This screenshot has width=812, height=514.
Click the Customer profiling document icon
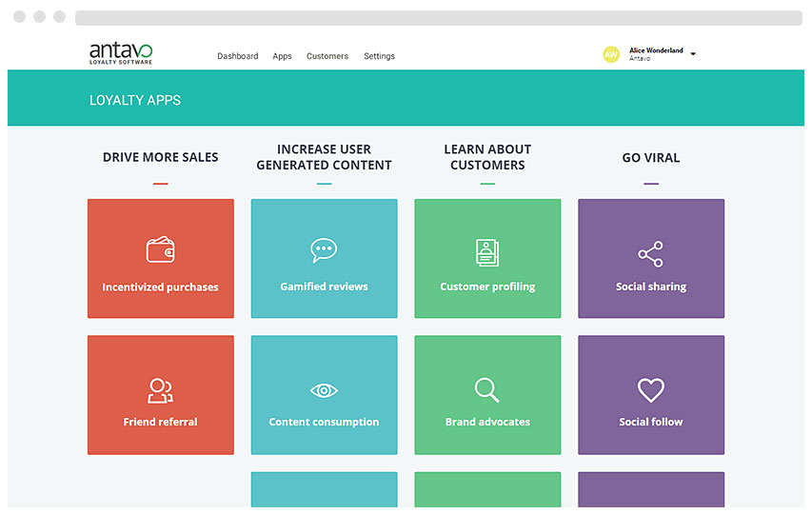click(x=487, y=252)
